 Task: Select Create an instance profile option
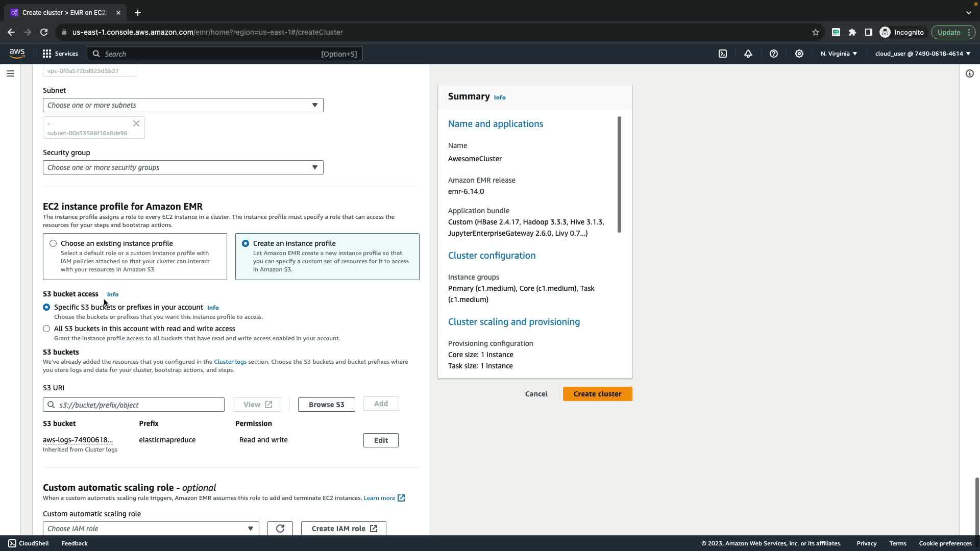246,243
